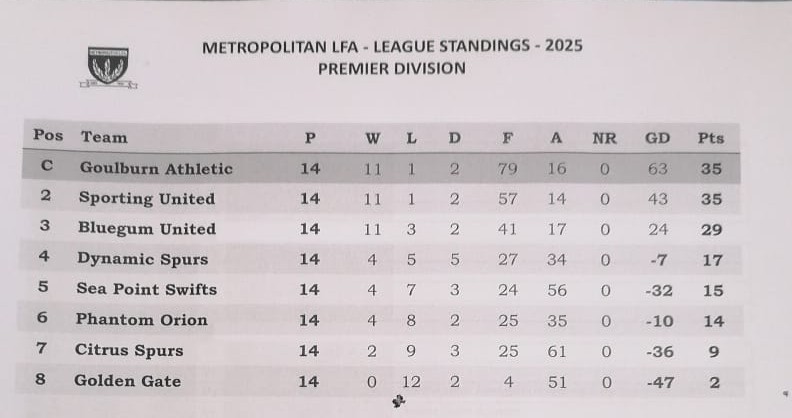This screenshot has width=792, height=418.
Task: Select the NR column header
Action: tap(604, 138)
